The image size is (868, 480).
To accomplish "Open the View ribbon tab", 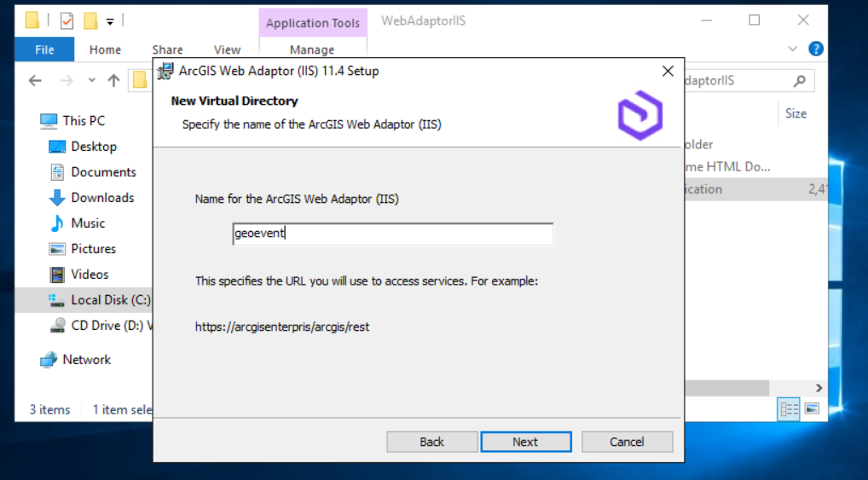I will tap(227, 49).
